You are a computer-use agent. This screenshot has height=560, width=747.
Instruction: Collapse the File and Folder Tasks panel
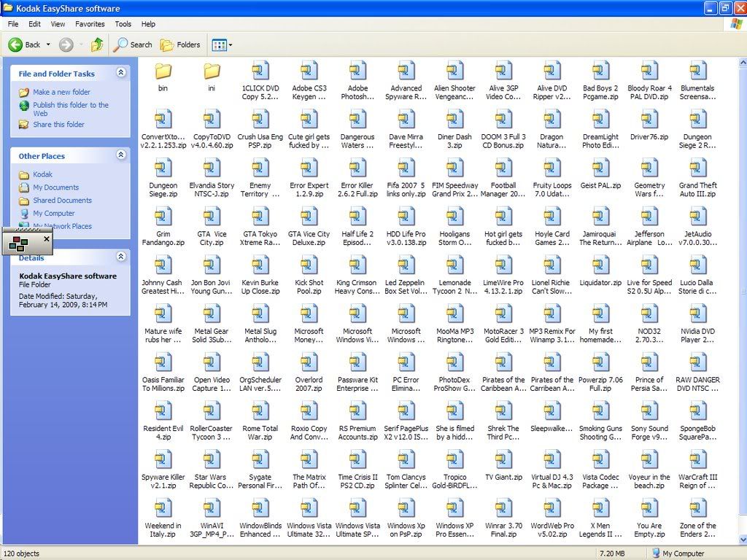(x=121, y=72)
